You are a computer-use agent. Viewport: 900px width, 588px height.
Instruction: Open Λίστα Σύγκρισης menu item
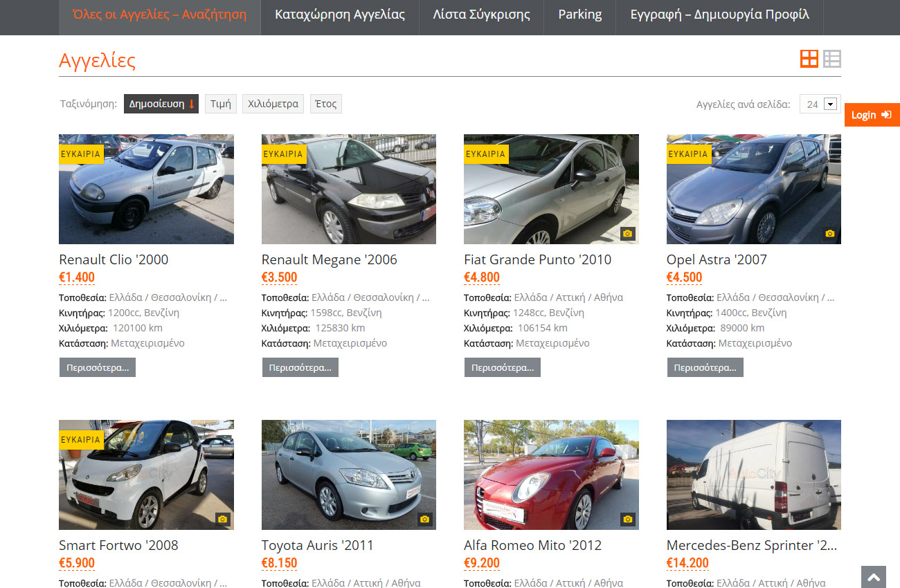[x=482, y=15]
